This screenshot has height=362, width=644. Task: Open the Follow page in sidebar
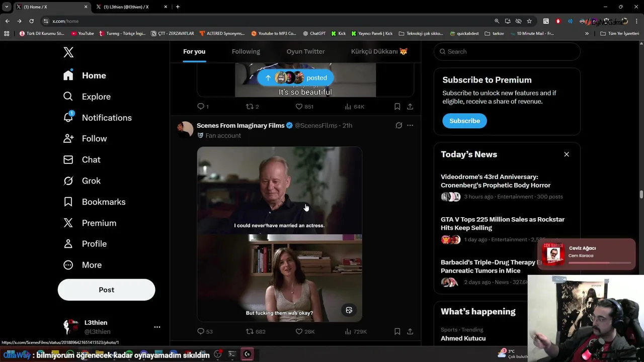pos(85,139)
